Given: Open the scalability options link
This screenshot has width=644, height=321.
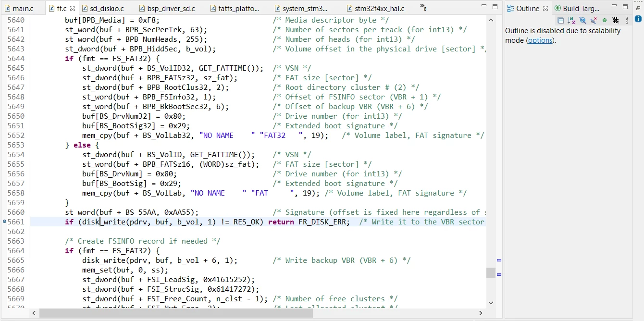Looking at the screenshot, I should tap(540, 40).
